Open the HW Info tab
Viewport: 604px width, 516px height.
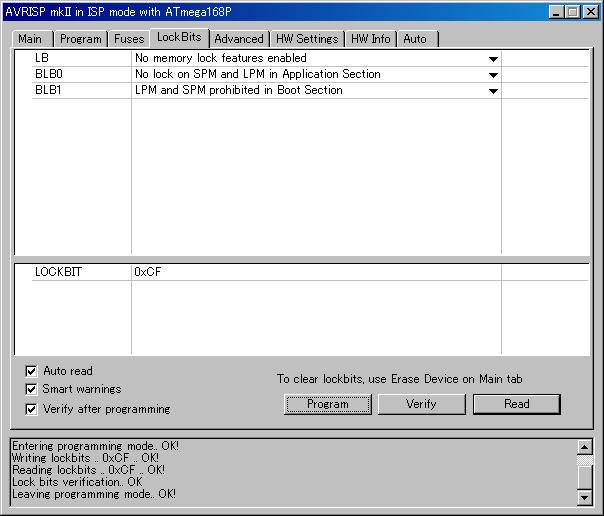371,39
